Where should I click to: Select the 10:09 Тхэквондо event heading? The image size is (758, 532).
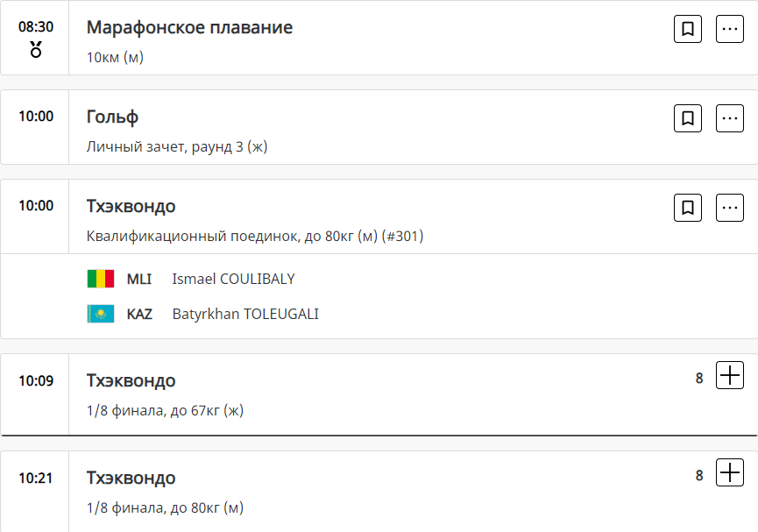pos(131,381)
